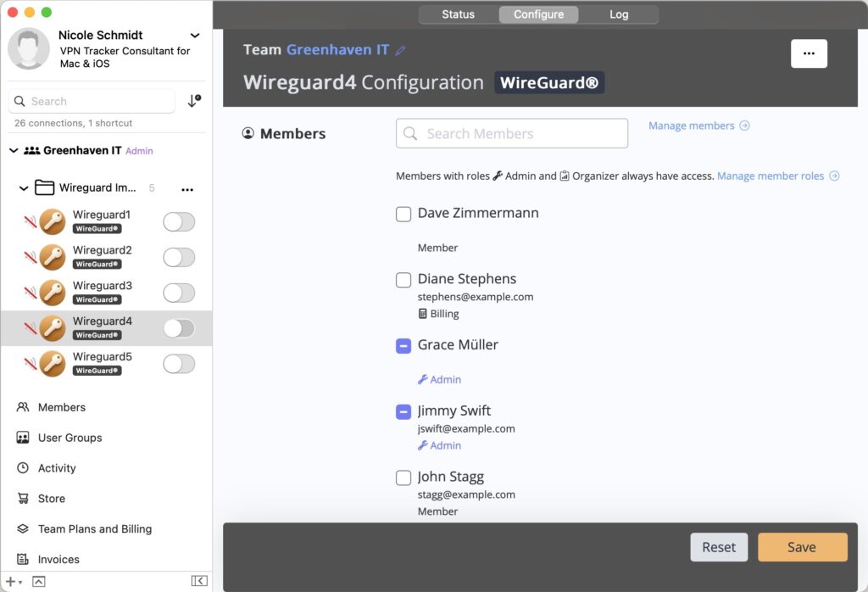Click Grace Müller's Admin role label
868x592 pixels.
[x=440, y=379]
